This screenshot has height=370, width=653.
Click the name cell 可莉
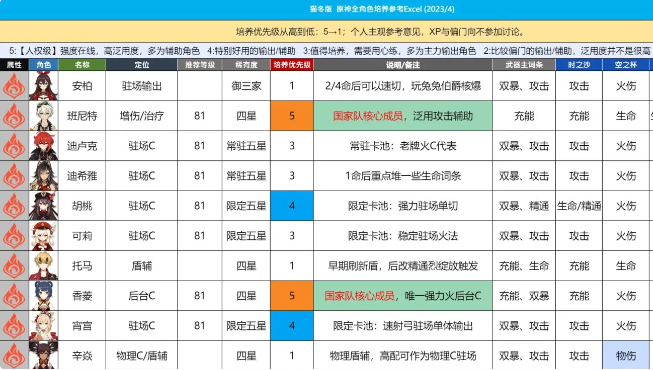[82, 236]
